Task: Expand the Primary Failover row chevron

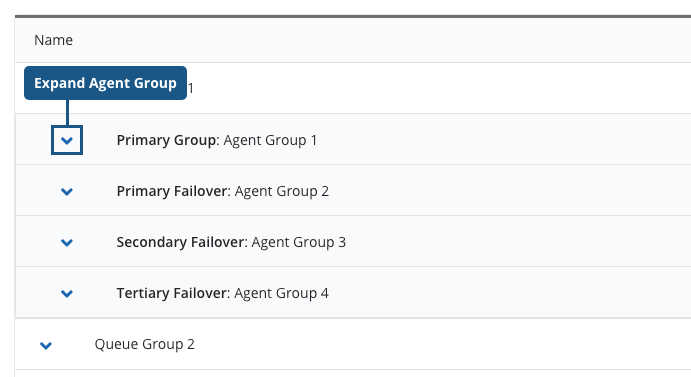Action: [67, 191]
